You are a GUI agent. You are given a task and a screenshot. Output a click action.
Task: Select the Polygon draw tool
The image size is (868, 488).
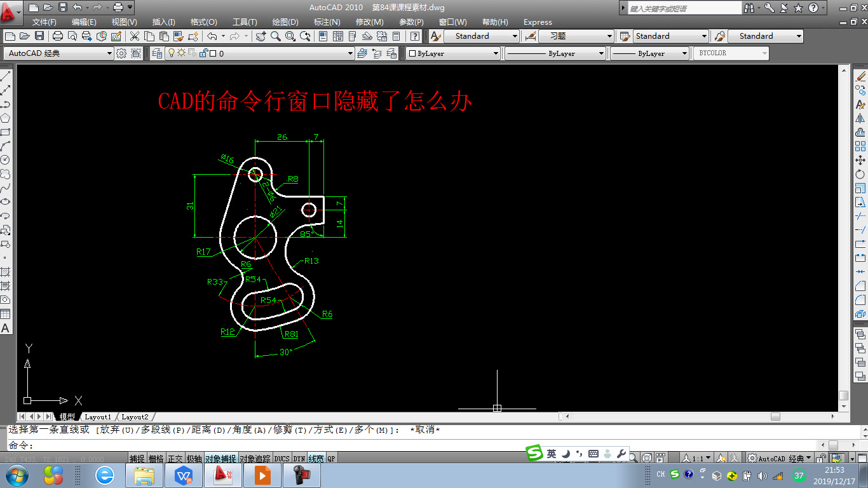[x=5, y=118]
